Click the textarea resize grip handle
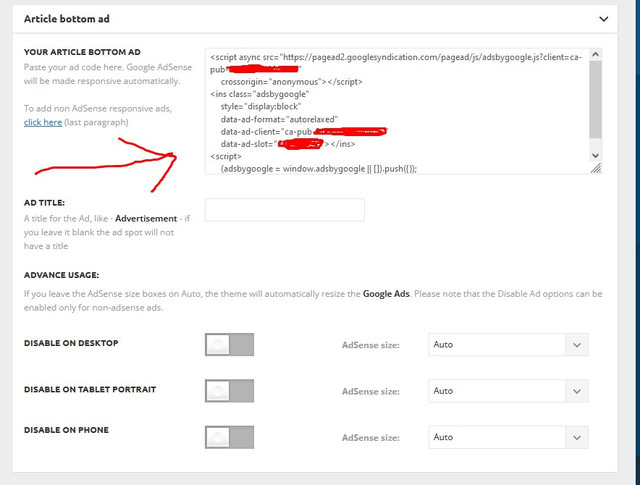The width and height of the screenshot is (640, 485). click(596, 168)
